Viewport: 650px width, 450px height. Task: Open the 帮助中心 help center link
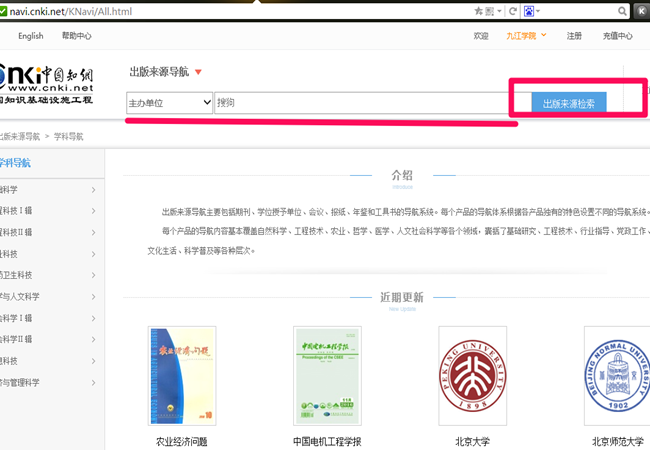(x=77, y=36)
